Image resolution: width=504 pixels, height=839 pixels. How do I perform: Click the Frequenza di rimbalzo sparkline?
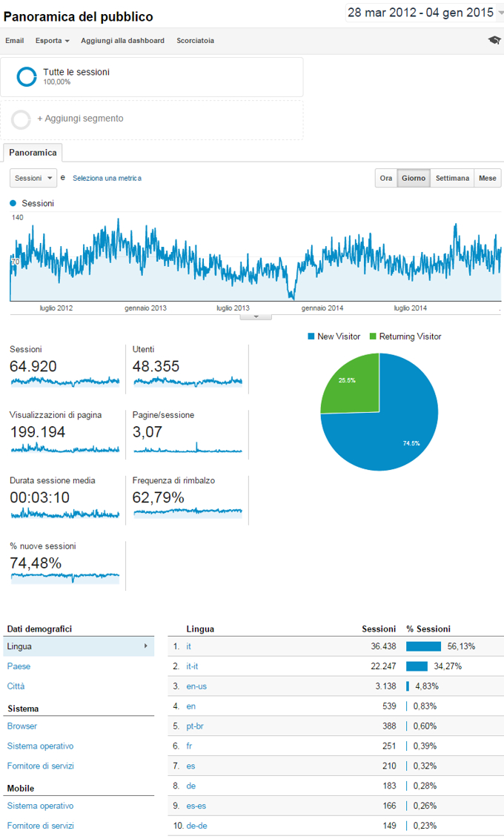(188, 513)
